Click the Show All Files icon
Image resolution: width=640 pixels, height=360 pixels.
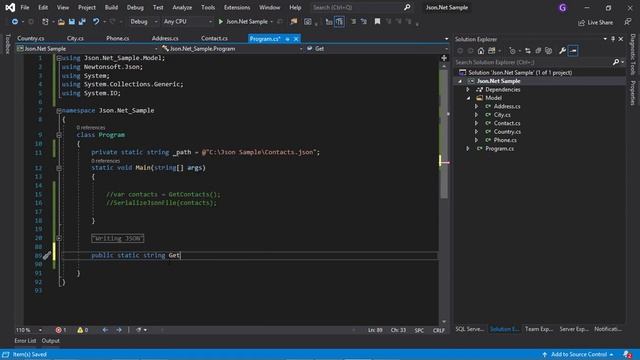pyautogui.click(x=549, y=51)
